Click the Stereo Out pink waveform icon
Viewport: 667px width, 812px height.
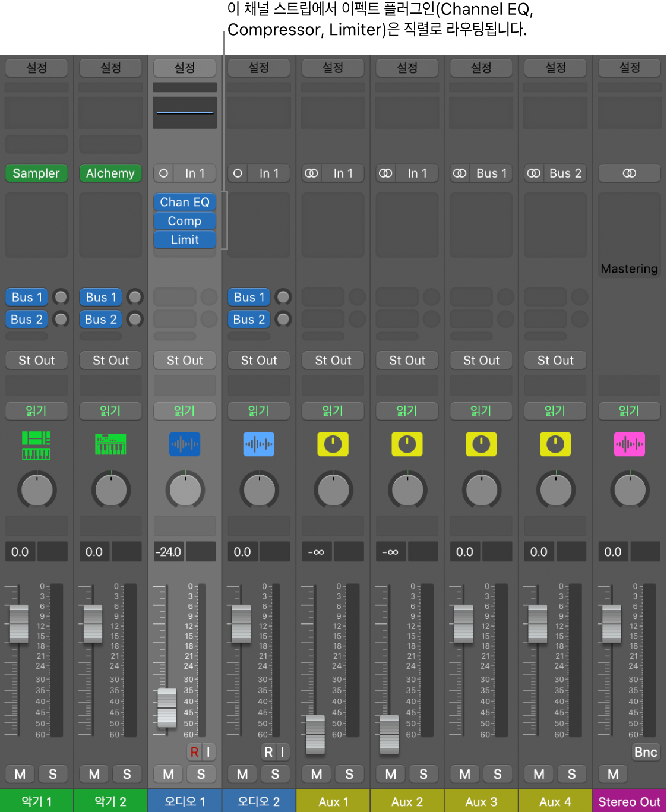[x=629, y=444]
